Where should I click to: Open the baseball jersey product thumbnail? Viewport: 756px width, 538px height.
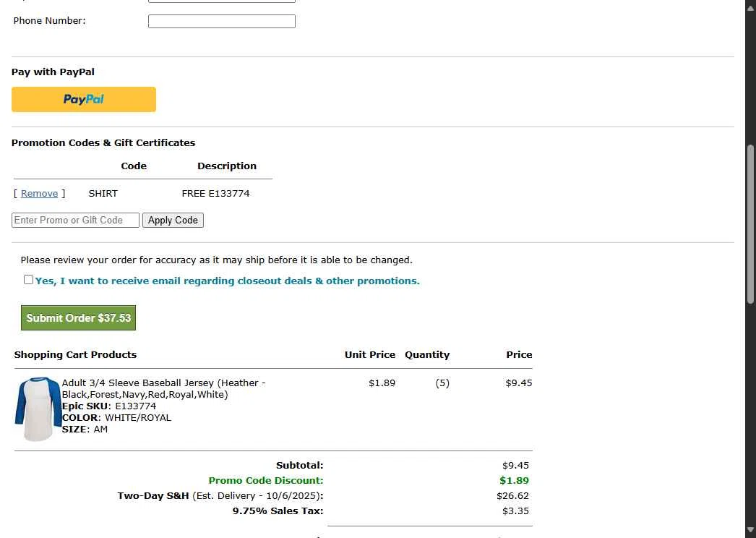[x=38, y=409]
